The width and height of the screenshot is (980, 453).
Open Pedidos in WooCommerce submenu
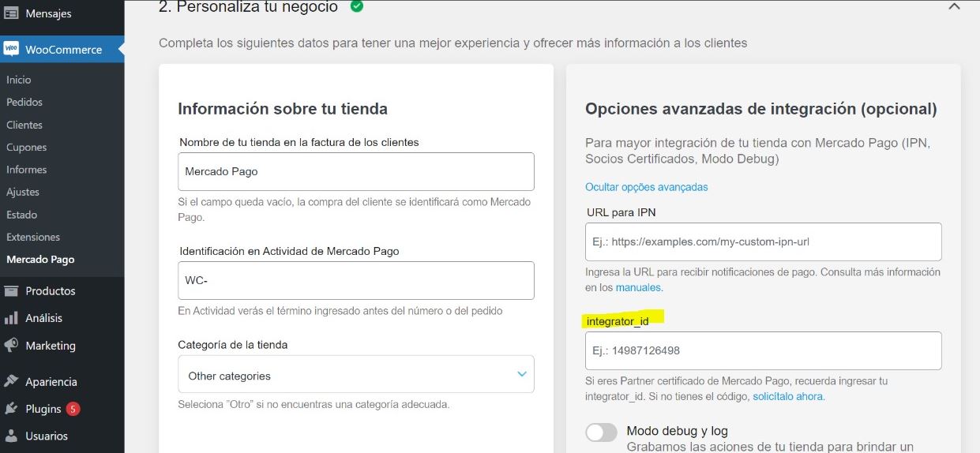(24, 102)
